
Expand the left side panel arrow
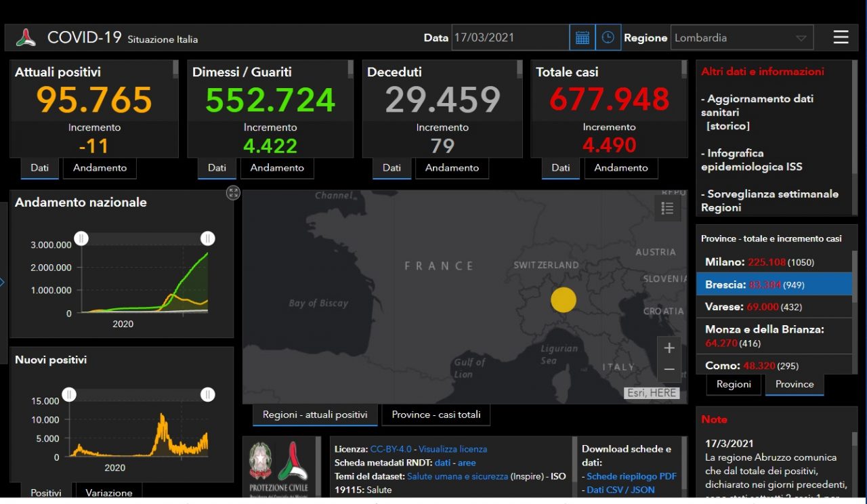coord(2,282)
